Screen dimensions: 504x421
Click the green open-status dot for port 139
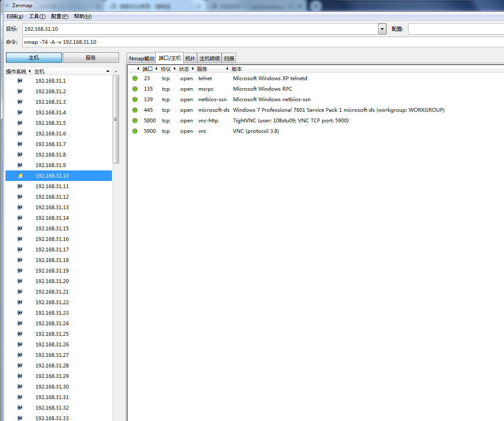(x=135, y=100)
